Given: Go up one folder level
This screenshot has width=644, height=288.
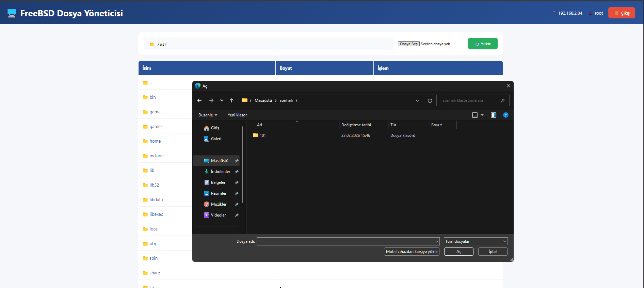Looking at the screenshot, I should tap(232, 100).
